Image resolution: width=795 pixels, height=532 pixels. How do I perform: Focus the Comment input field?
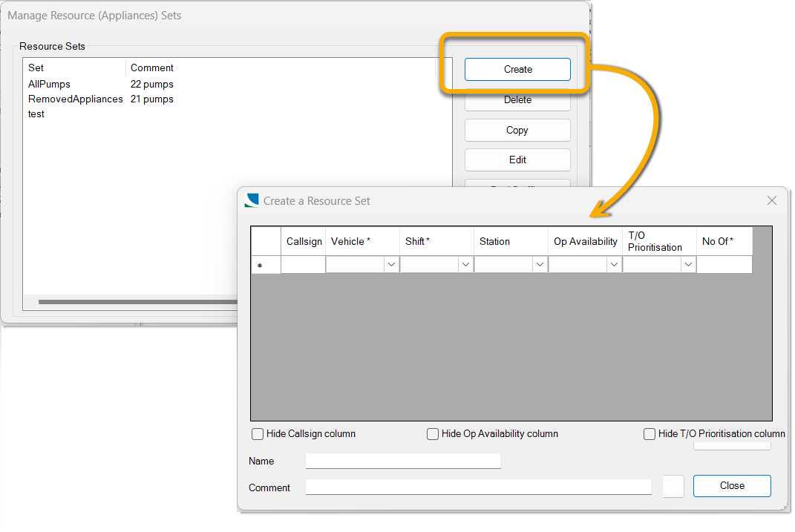(479, 487)
